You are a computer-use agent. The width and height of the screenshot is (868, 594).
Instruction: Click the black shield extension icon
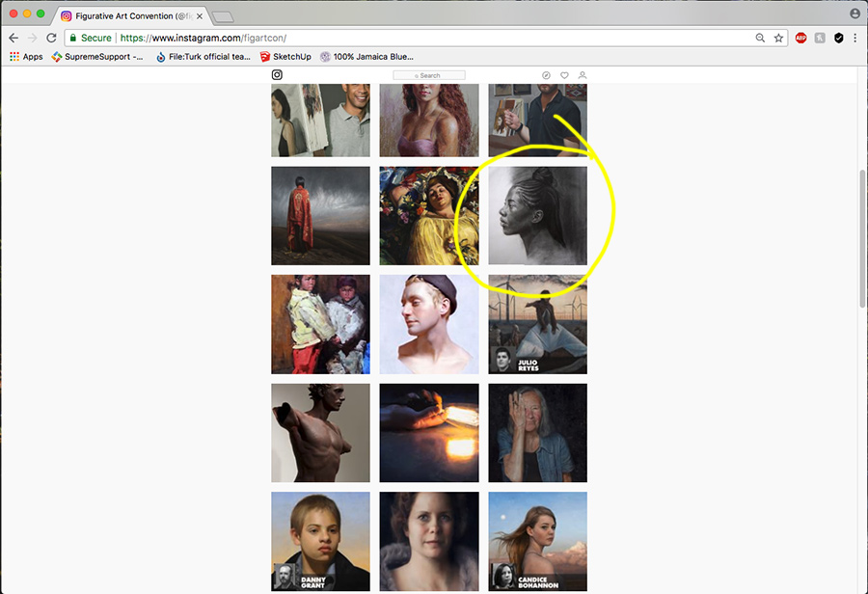pos(839,38)
